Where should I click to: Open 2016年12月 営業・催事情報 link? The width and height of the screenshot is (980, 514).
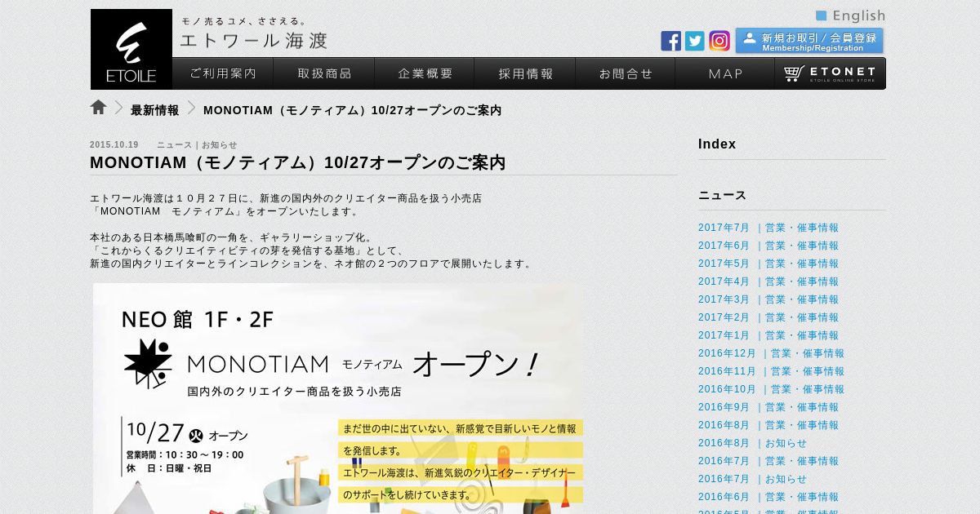(772, 353)
